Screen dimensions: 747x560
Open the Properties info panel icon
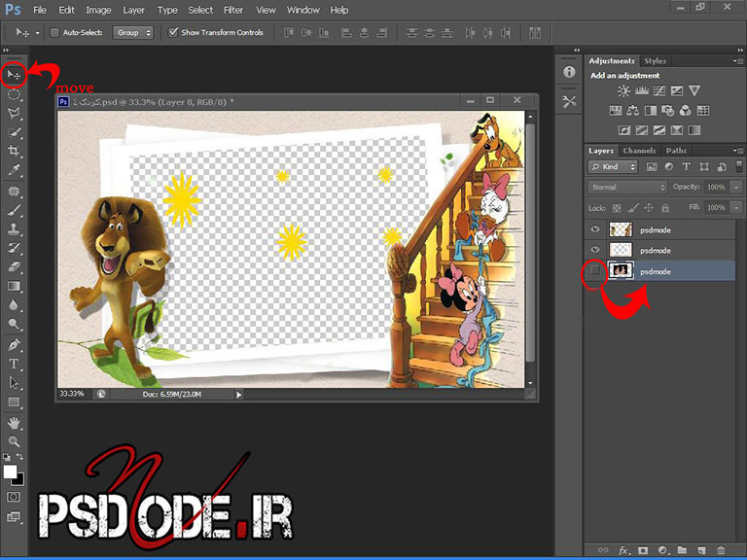[569, 72]
